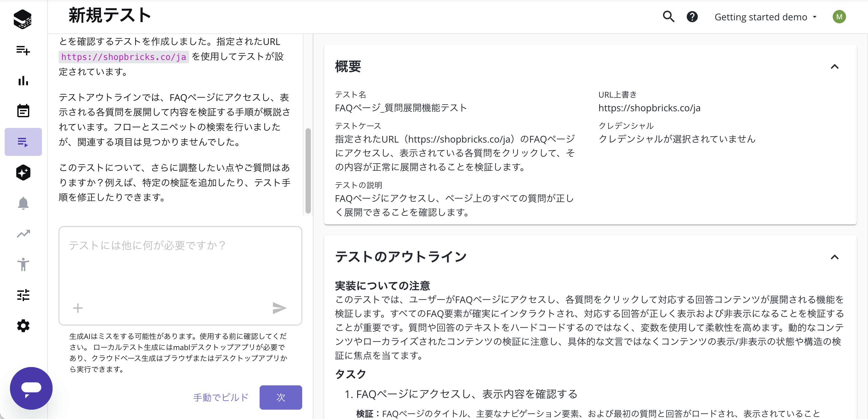The image size is (868, 419).
Task: Click the 実装についての注意 heading
Action: pos(382,285)
